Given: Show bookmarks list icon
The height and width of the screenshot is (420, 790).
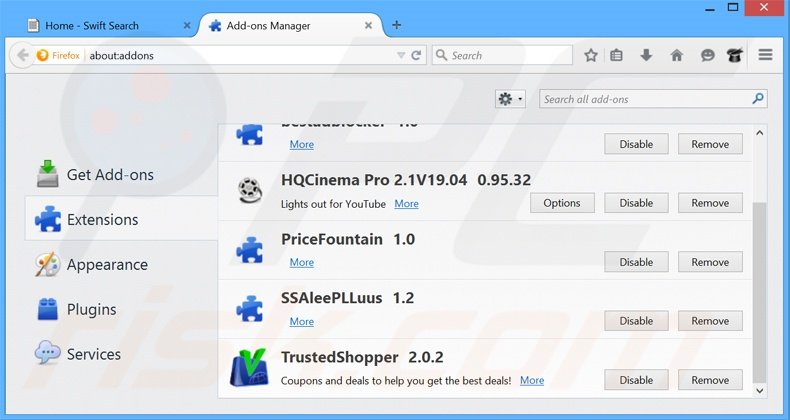Looking at the screenshot, I should 616,55.
